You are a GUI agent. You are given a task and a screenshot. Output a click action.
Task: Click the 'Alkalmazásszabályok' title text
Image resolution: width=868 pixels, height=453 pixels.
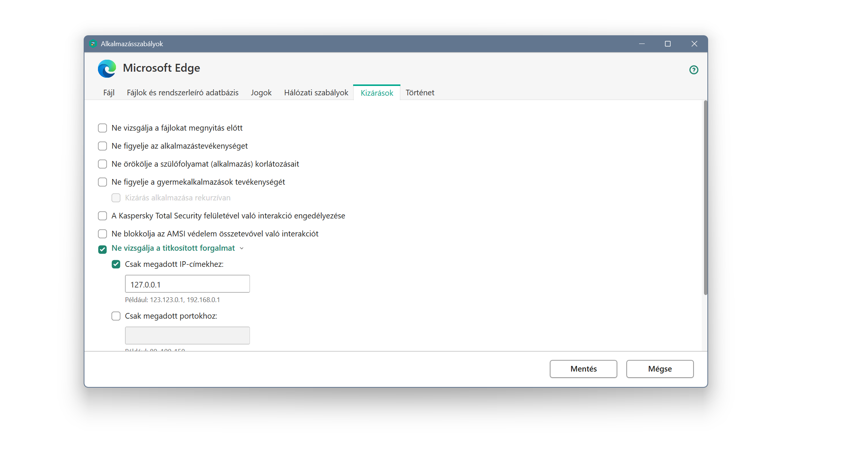point(132,44)
